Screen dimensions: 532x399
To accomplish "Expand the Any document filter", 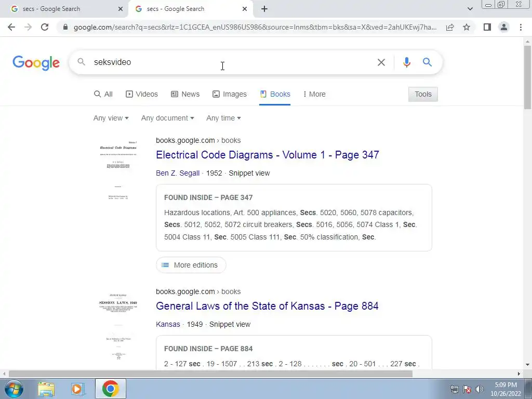I will pyautogui.click(x=168, y=118).
